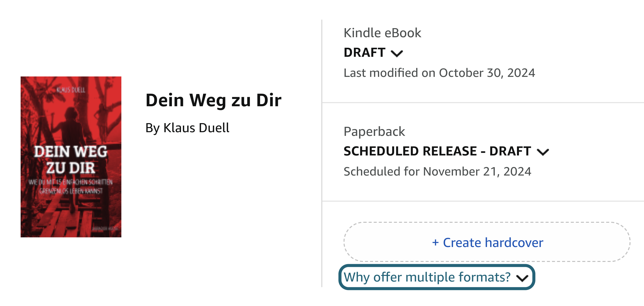Click 'DEIN WEG ZU DIR' on the cover

point(71,160)
